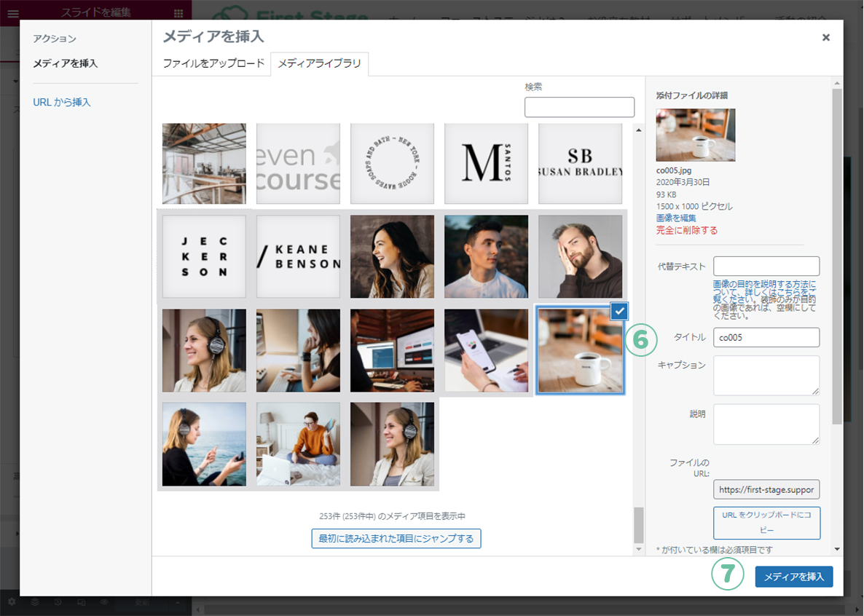Jump to first loaded items button
This screenshot has width=864, height=616.
click(396, 539)
